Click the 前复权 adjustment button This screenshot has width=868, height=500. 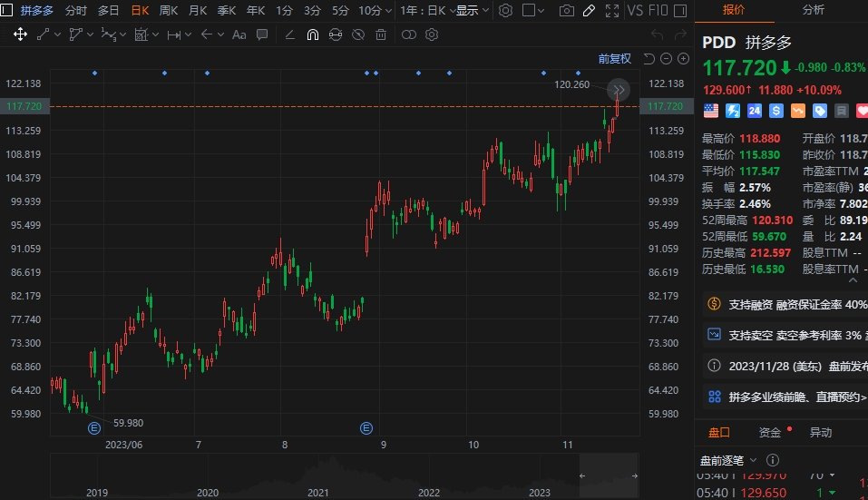click(614, 59)
